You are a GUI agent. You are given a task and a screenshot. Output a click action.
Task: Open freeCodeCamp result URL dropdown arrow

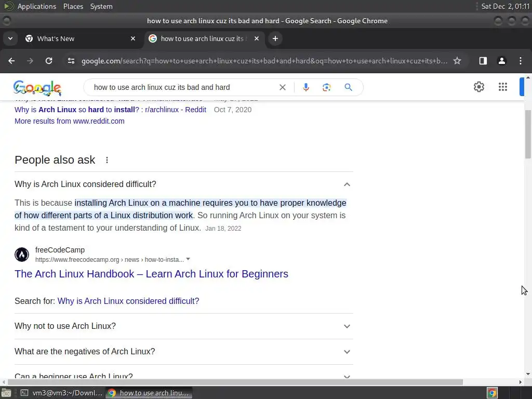pos(188,259)
